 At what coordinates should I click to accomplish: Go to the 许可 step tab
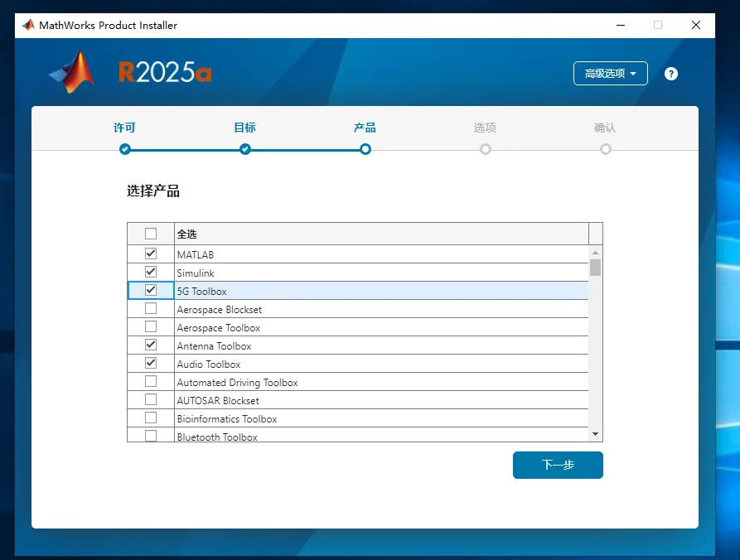125,128
